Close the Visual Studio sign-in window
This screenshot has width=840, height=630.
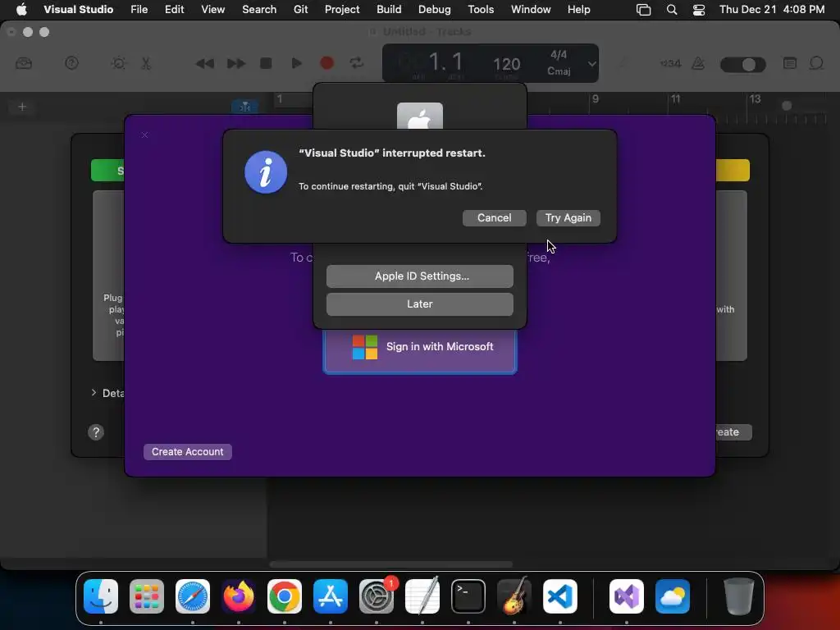pos(144,135)
